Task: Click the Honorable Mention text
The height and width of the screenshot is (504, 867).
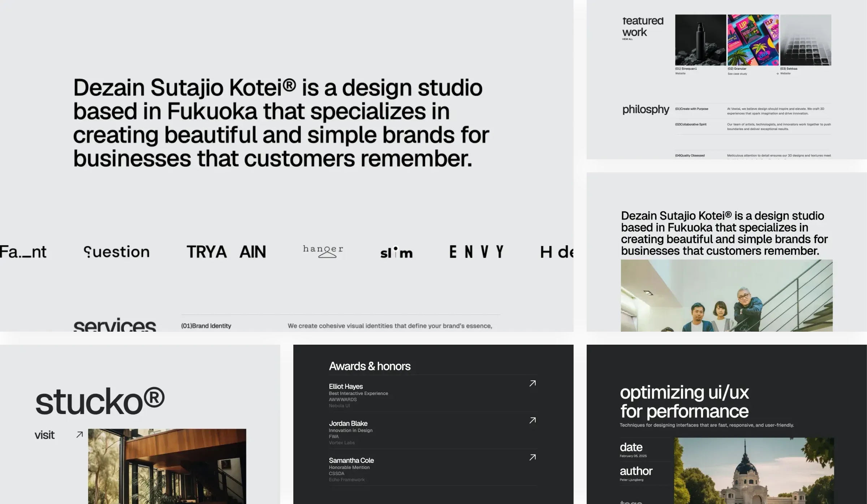Action: (x=349, y=468)
